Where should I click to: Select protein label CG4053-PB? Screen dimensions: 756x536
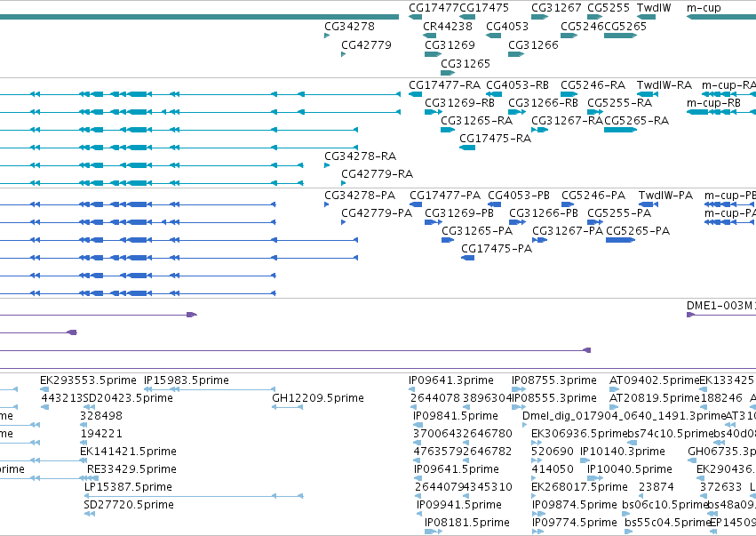click(x=519, y=196)
